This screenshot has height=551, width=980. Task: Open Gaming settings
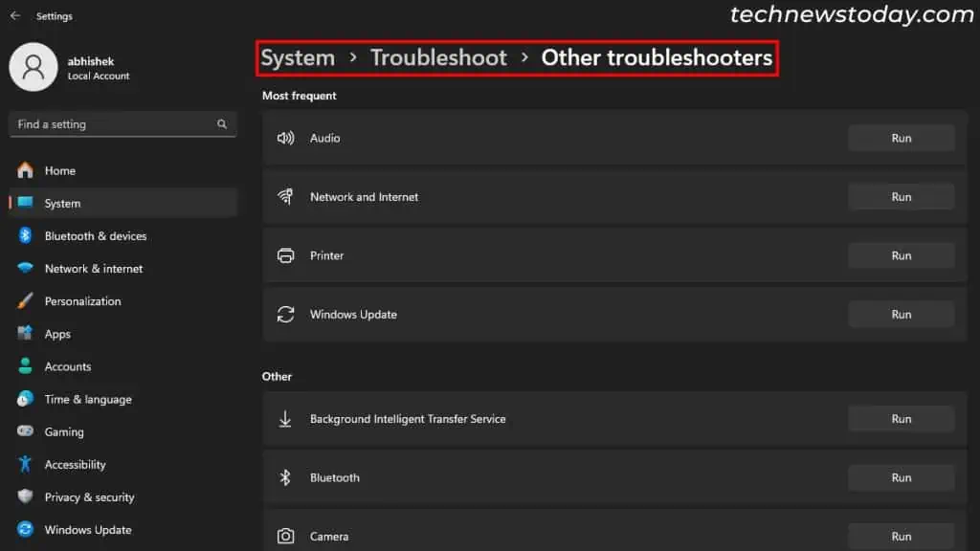tap(123, 431)
